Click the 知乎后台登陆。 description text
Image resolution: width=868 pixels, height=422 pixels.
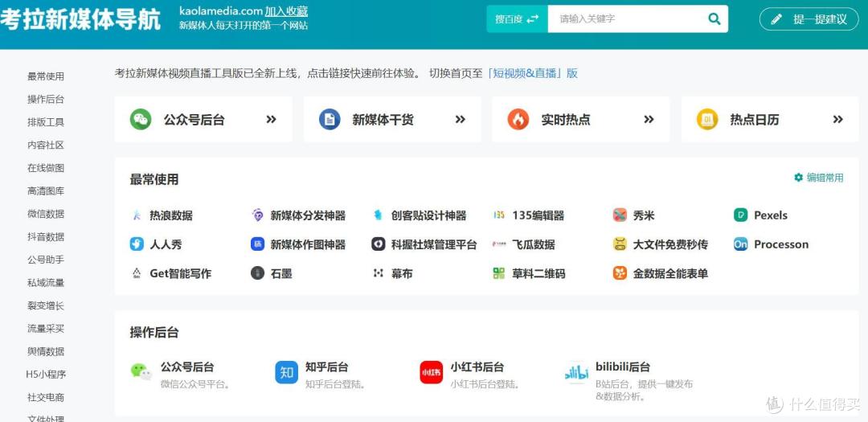pos(335,383)
